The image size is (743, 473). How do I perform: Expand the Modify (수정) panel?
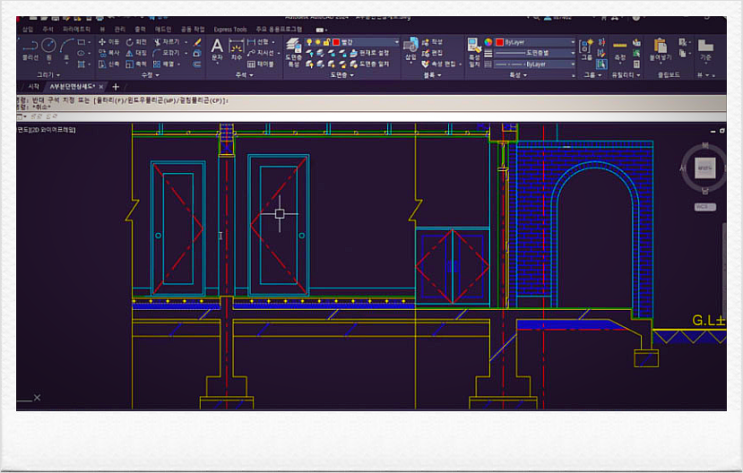pos(148,75)
